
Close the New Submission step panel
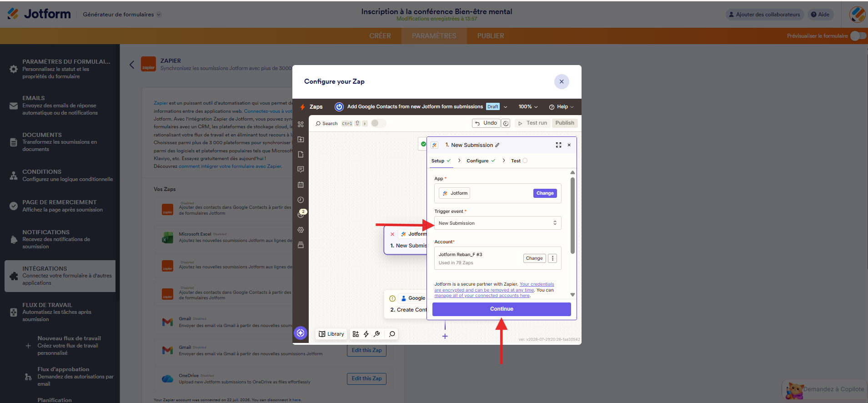(569, 145)
